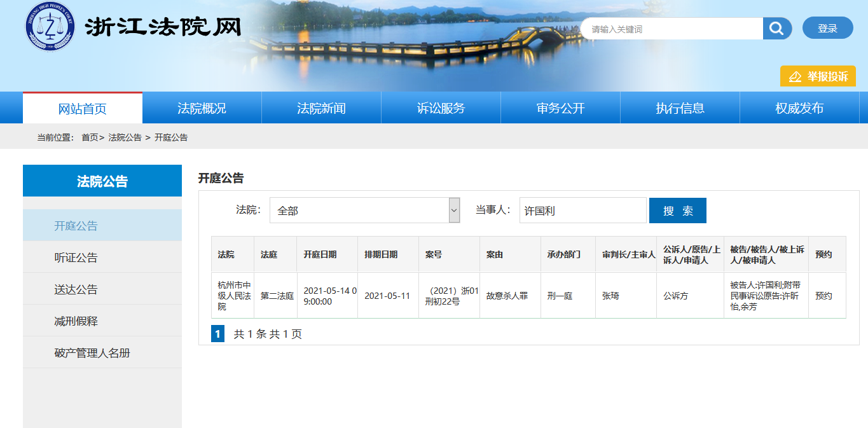Go to 网站首页 navigation tab
The height and width of the screenshot is (428, 868).
[83, 108]
